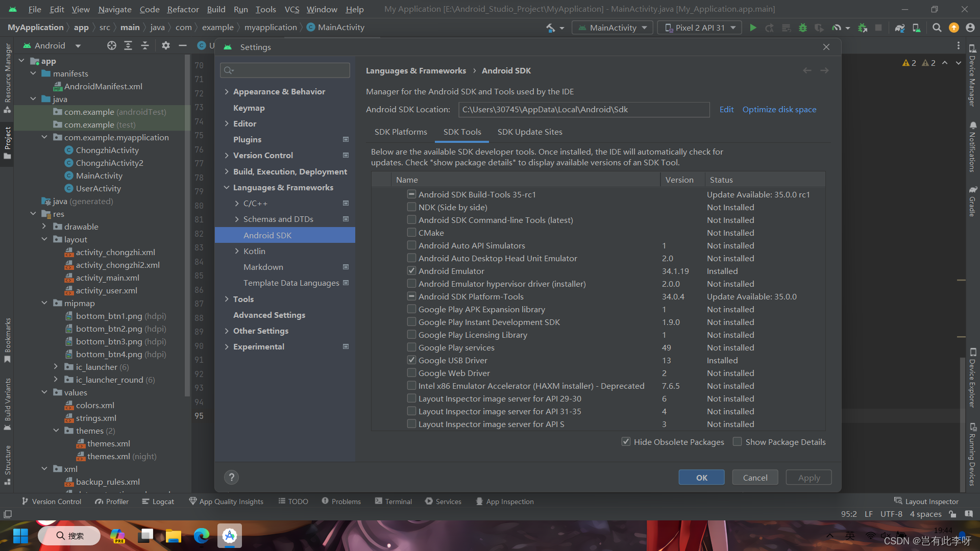The height and width of the screenshot is (551, 980).
Task: Uncheck Android Emulator checkbox
Action: 411,271
